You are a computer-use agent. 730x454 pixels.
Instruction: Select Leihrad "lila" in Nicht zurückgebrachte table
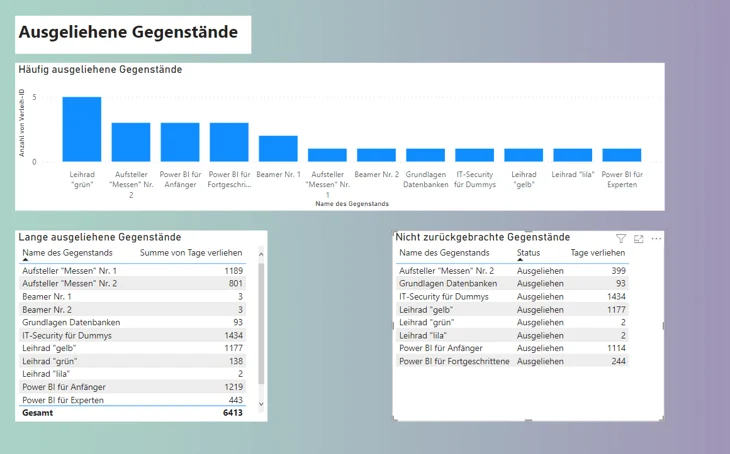pyautogui.click(x=423, y=335)
